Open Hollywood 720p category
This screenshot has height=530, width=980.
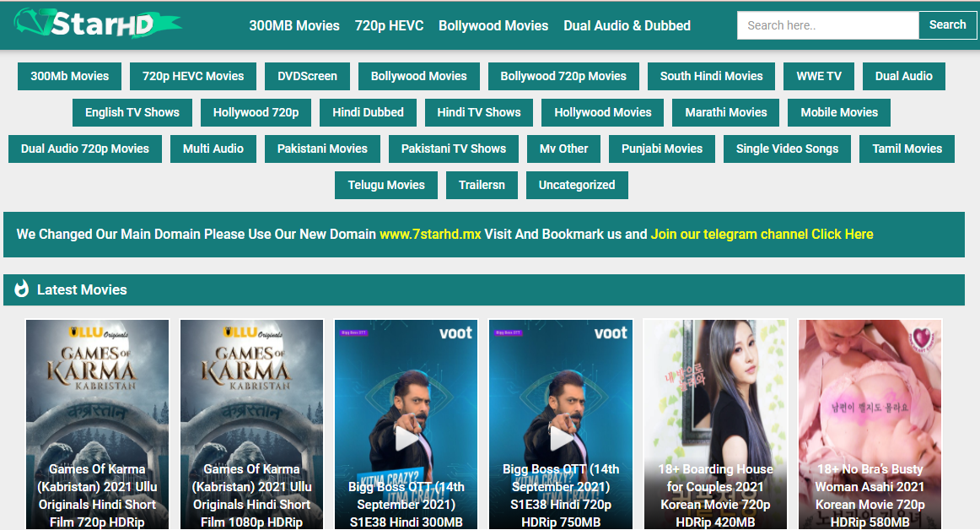click(256, 112)
